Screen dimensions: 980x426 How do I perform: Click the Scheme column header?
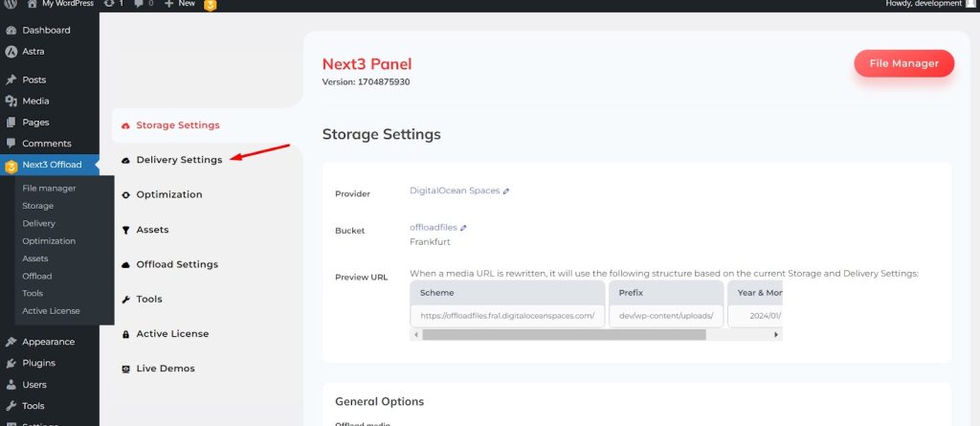tap(507, 293)
